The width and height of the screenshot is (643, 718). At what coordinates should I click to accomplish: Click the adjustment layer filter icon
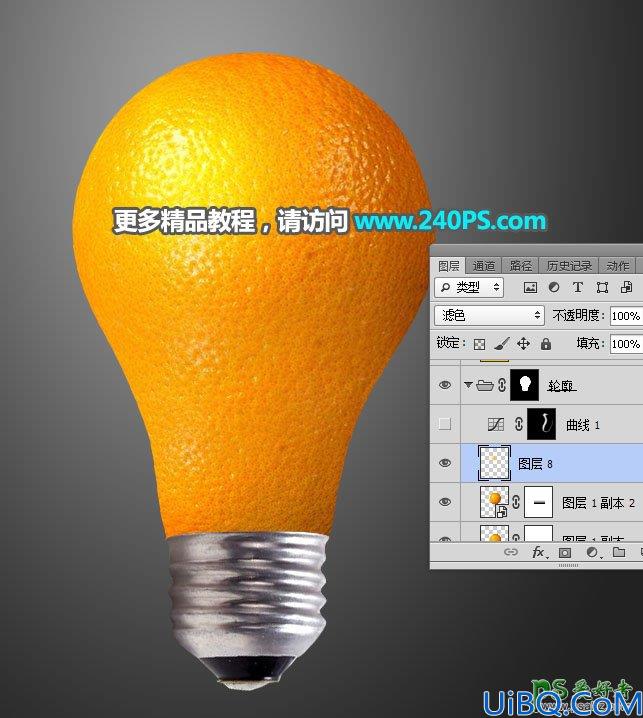[554, 288]
